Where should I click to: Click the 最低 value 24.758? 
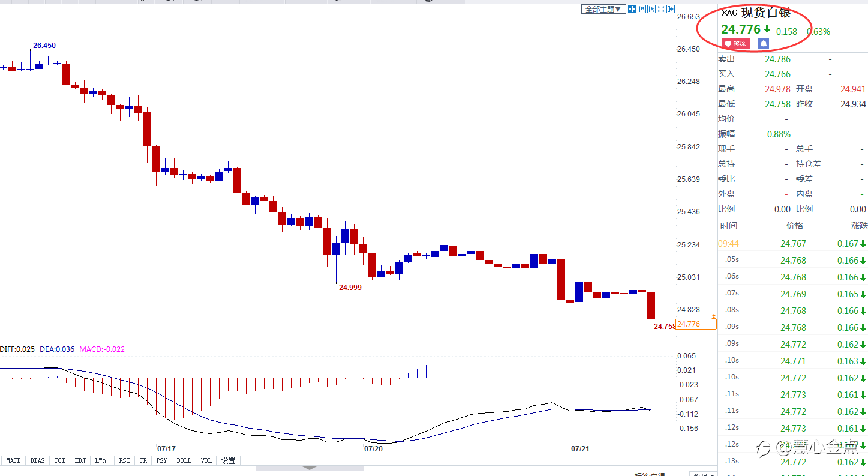tap(777, 104)
